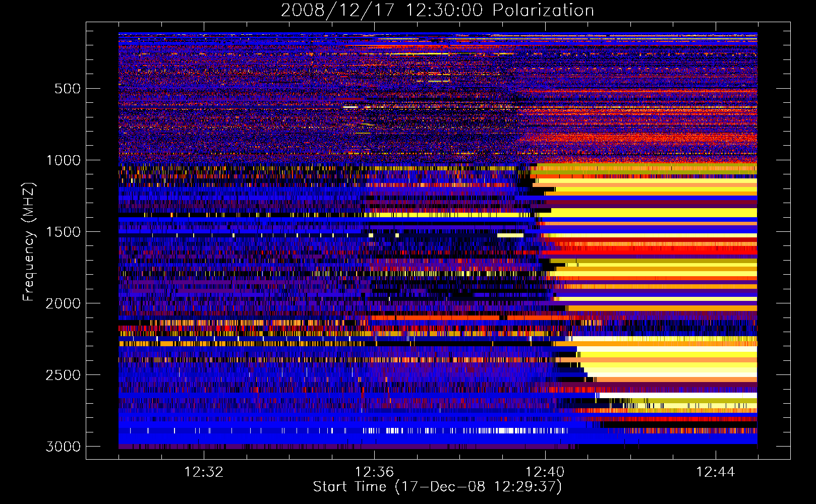
Task: Click the 3000 frequency tick label
Action: 64,447
